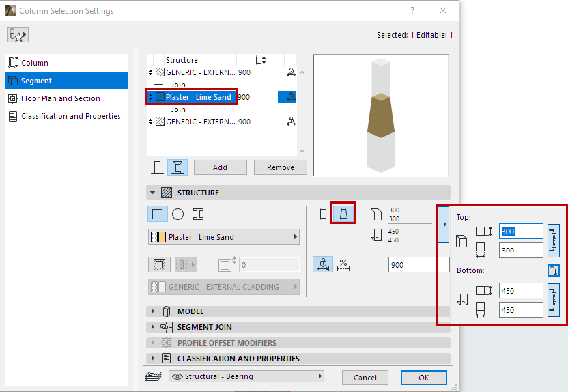Viewport: 568px width, 392px height.
Task: Click the Join row below Plaster segment
Action: point(178,109)
